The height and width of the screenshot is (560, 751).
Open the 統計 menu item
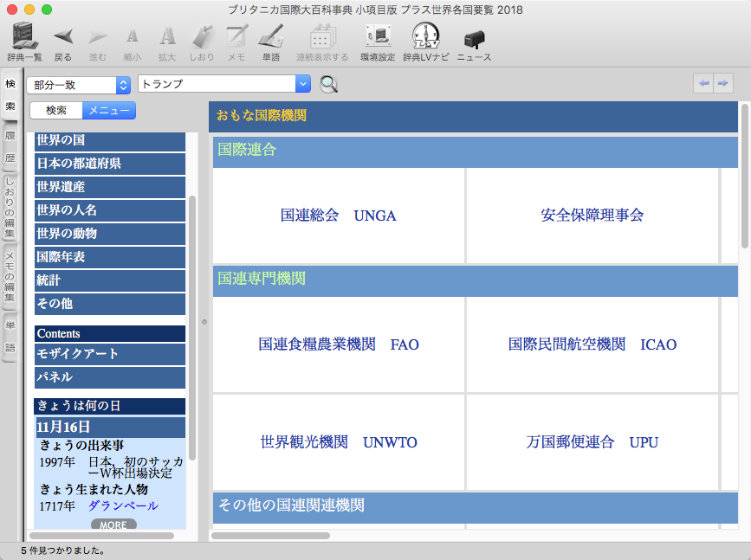coord(110,281)
